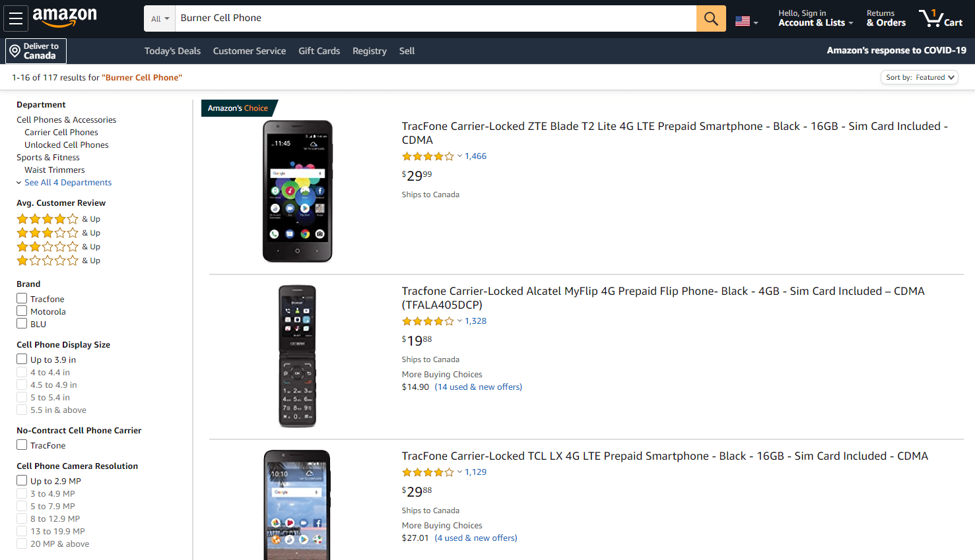This screenshot has width=975, height=560.
Task: Click the search magnifying glass button
Action: pyautogui.click(x=711, y=18)
